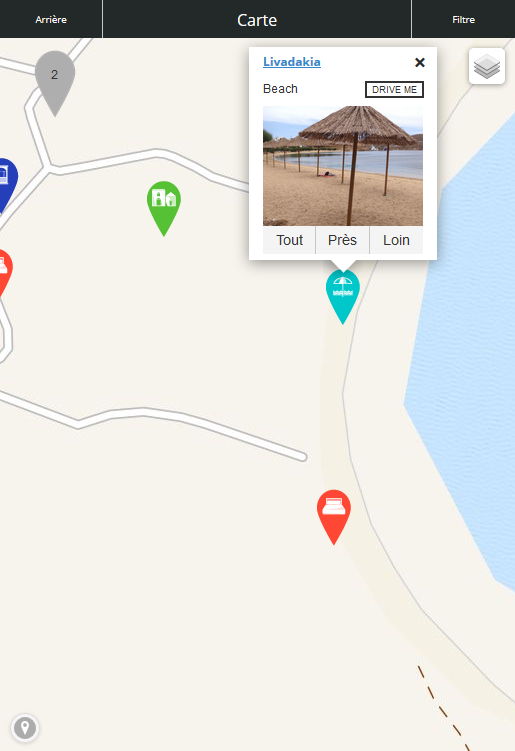515x751 pixels.
Task: Close the Livadakia popup with the X
Action: tap(420, 62)
